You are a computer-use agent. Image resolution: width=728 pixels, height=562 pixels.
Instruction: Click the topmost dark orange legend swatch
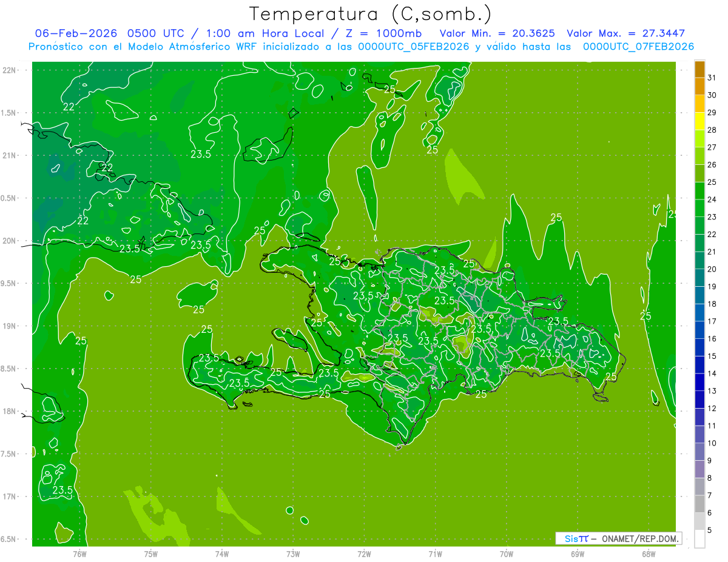[699, 69]
